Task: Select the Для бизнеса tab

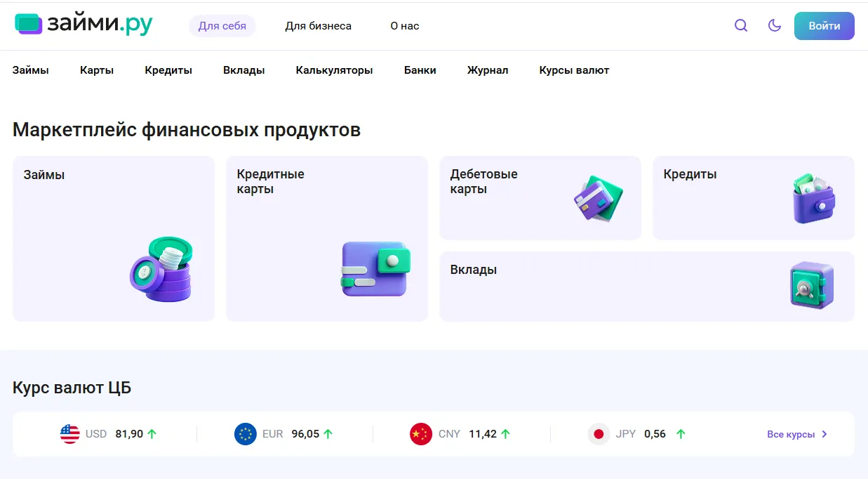Action: (319, 26)
